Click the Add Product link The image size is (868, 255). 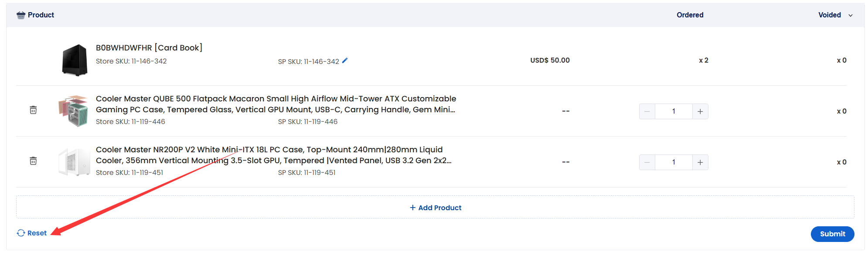pos(436,208)
